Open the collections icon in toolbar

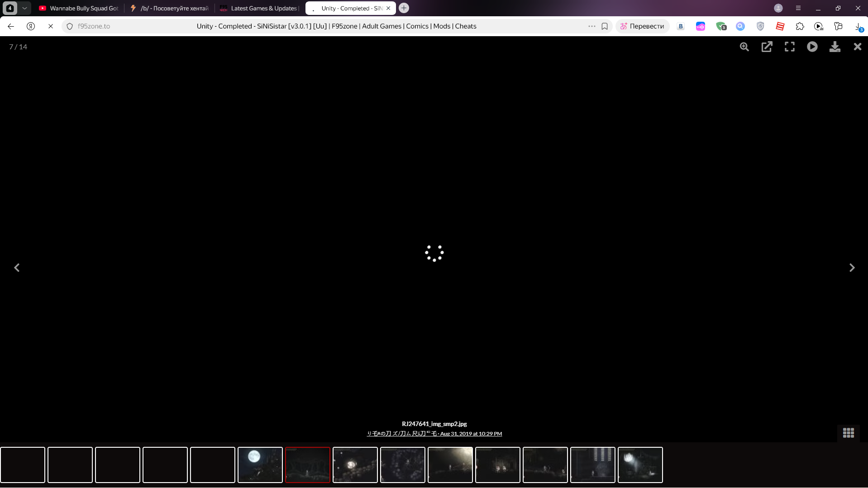(838, 26)
